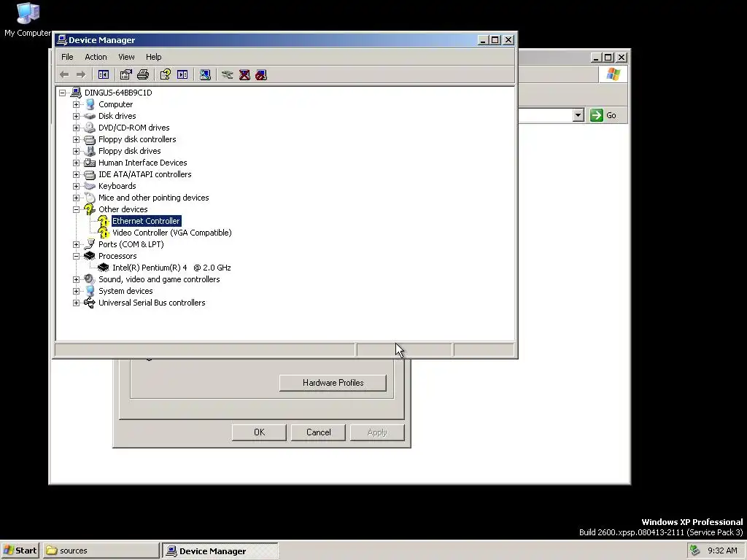
Task: Expand the Disk drives node
Action: pyautogui.click(x=76, y=116)
